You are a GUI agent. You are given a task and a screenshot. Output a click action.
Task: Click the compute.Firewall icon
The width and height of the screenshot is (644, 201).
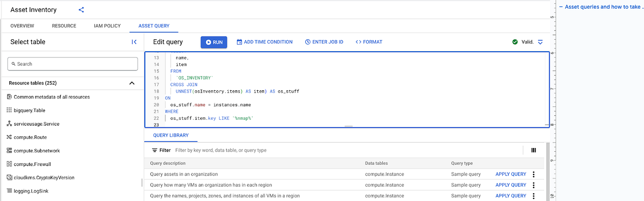point(9,164)
